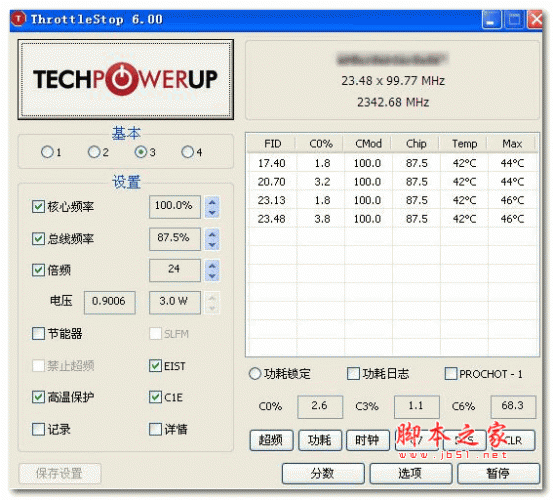Enable the 详情 checkbox
This screenshot has width=553, height=500.
click(x=156, y=429)
